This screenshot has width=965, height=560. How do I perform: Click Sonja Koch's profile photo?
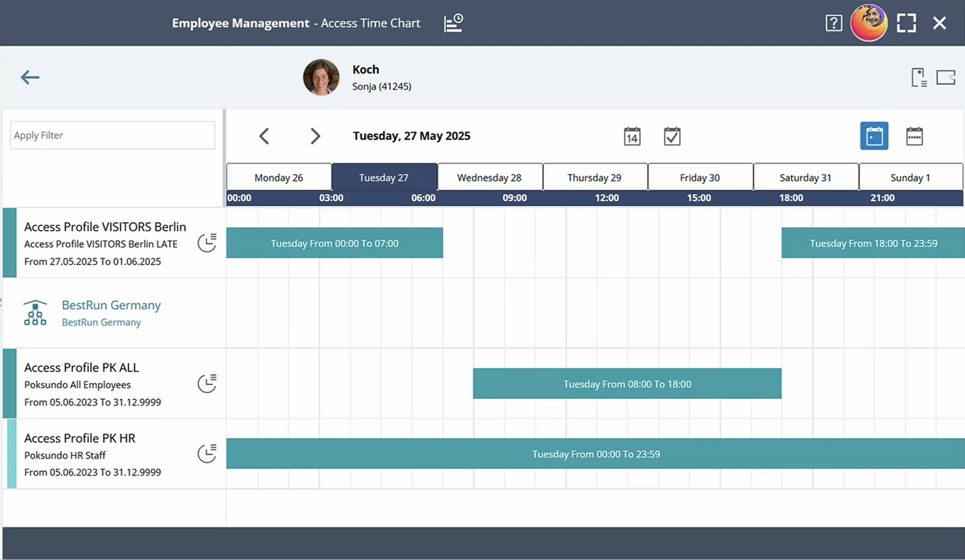(321, 77)
